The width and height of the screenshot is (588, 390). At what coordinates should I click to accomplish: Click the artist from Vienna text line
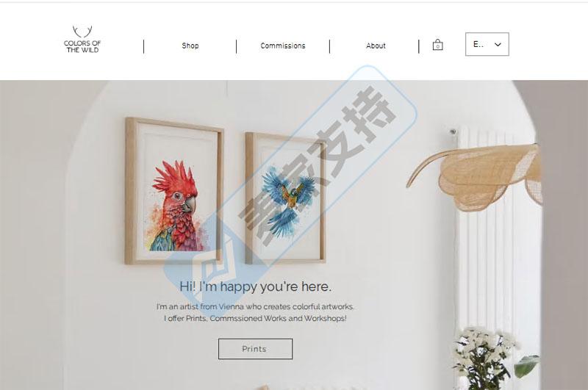coord(255,306)
